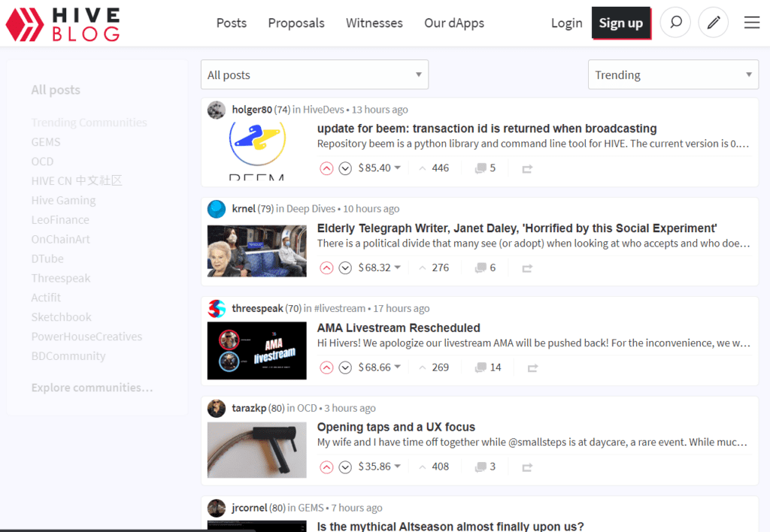Show the 276 votes list

pos(440,268)
